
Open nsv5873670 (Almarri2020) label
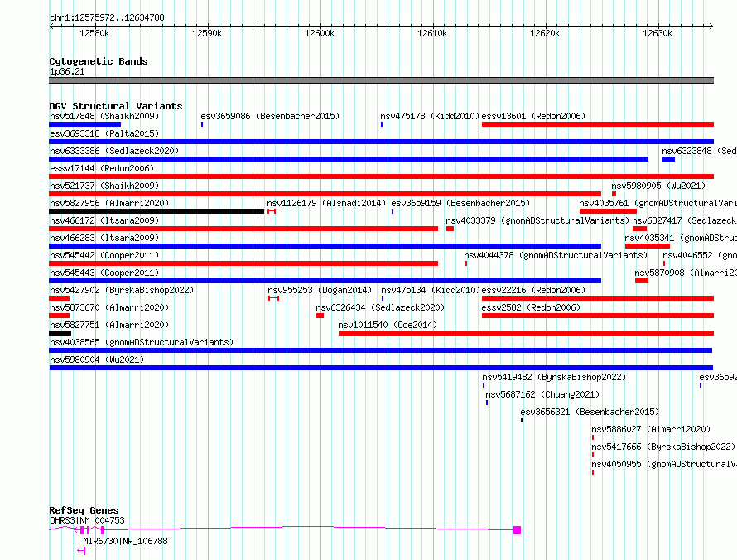pyautogui.click(x=109, y=307)
